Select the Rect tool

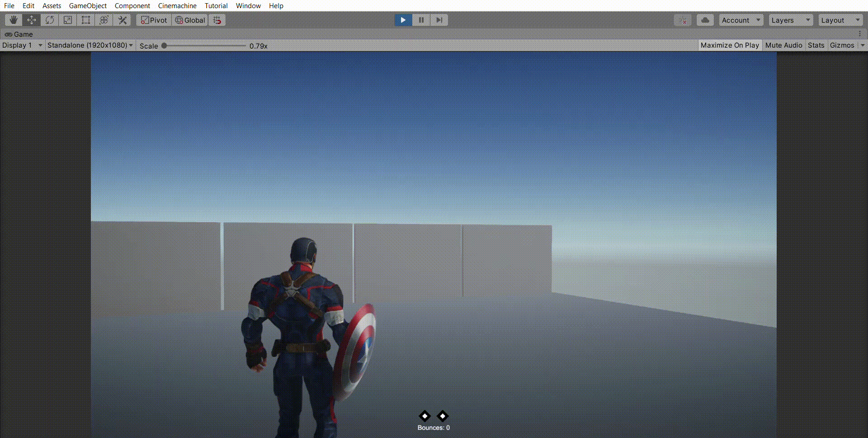(x=86, y=20)
